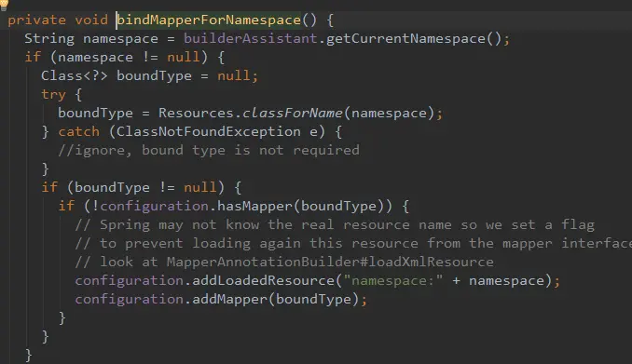The width and height of the screenshot is (632, 364).
Task: Click the 'catch' keyword
Action: (78, 131)
